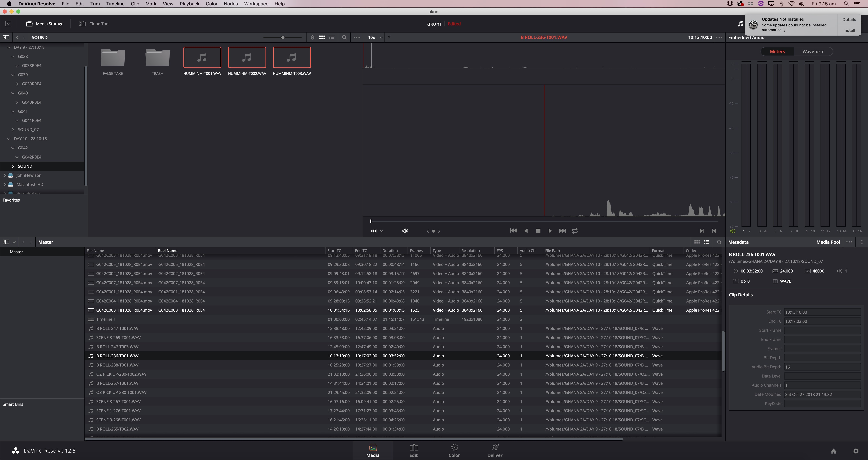The width and height of the screenshot is (868, 460).
Task: Select the Meters tab
Action: tap(777, 51)
